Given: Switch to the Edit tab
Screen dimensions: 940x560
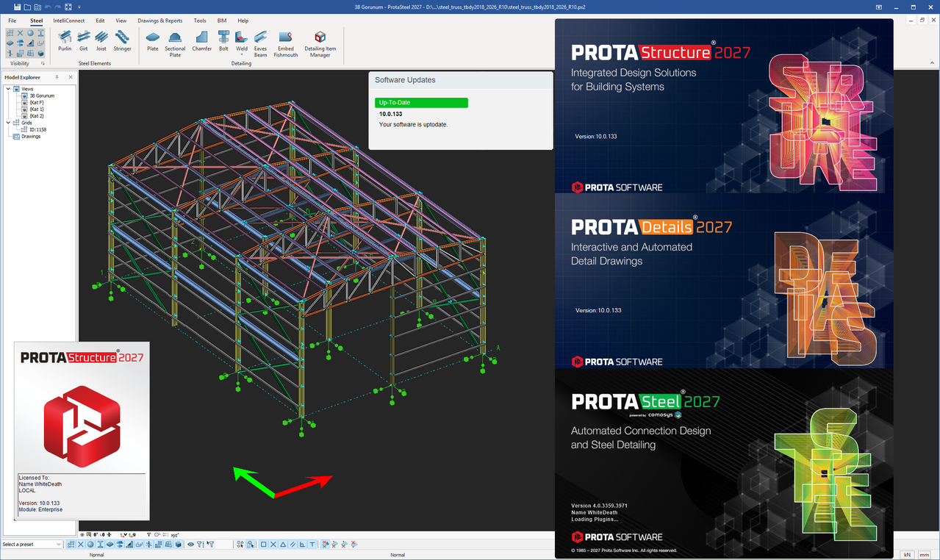Looking at the screenshot, I should [x=100, y=21].
